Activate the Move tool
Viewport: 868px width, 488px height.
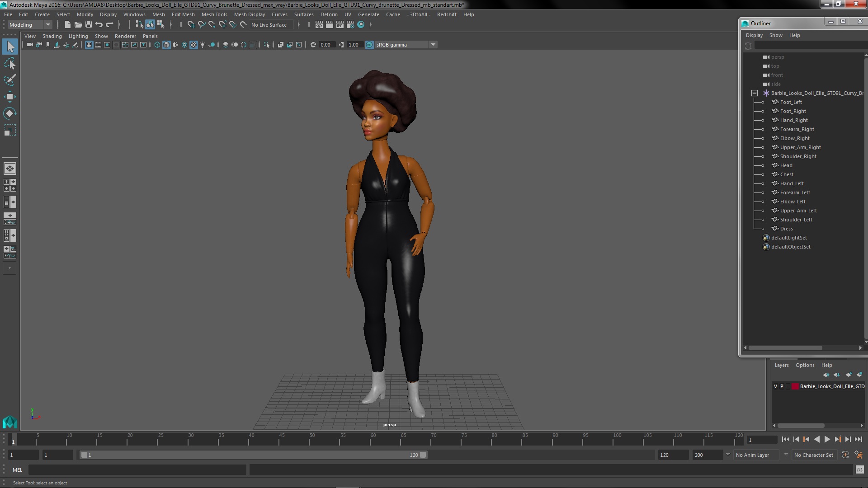coord(10,96)
